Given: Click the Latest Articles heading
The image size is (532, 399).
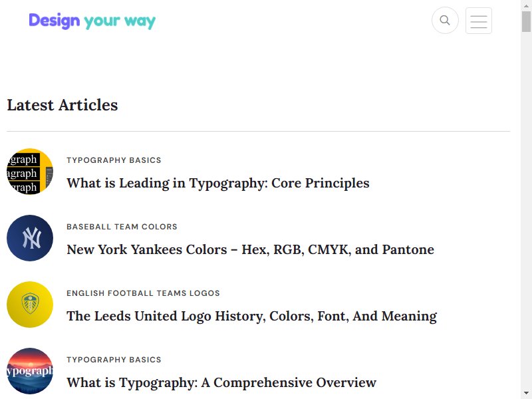Looking at the screenshot, I should coord(63,105).
